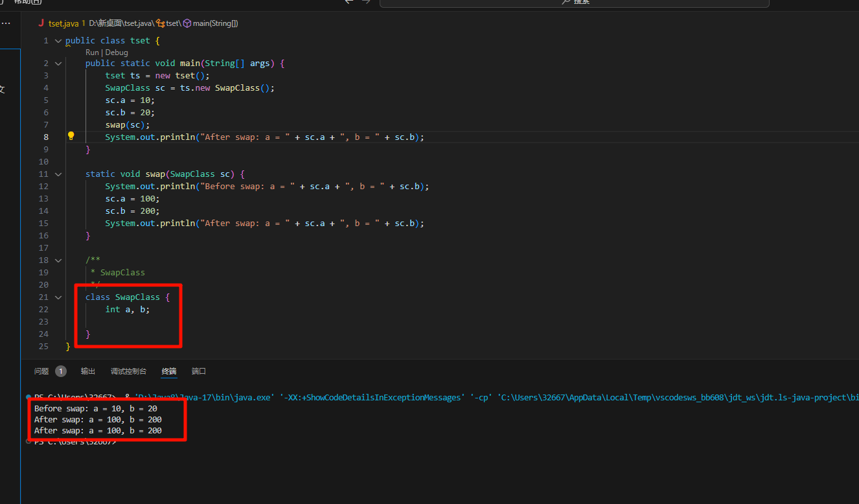Click the lightbulb quick fix icon
859x504 pixels.
[x=71, y=136]
